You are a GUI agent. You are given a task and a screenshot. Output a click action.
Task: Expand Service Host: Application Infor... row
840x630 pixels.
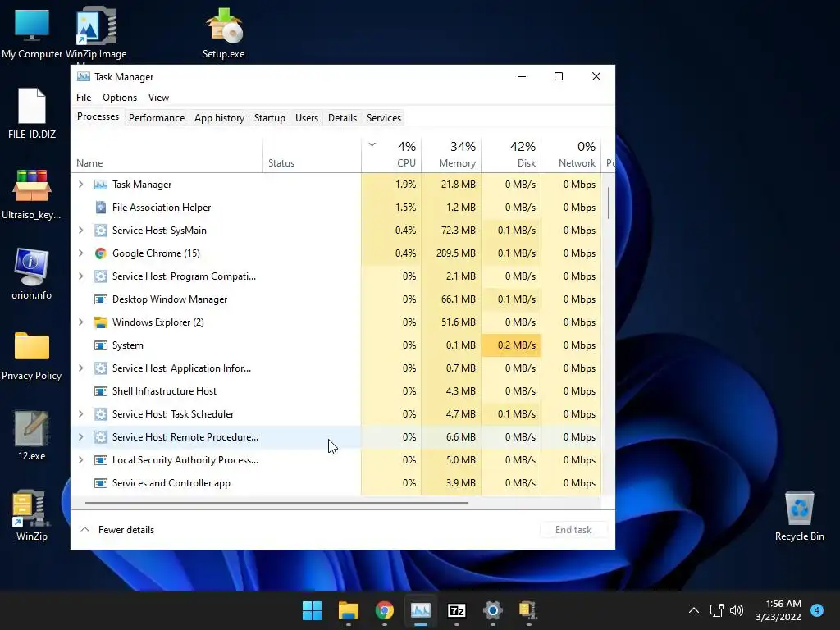(x=81, y=368)
